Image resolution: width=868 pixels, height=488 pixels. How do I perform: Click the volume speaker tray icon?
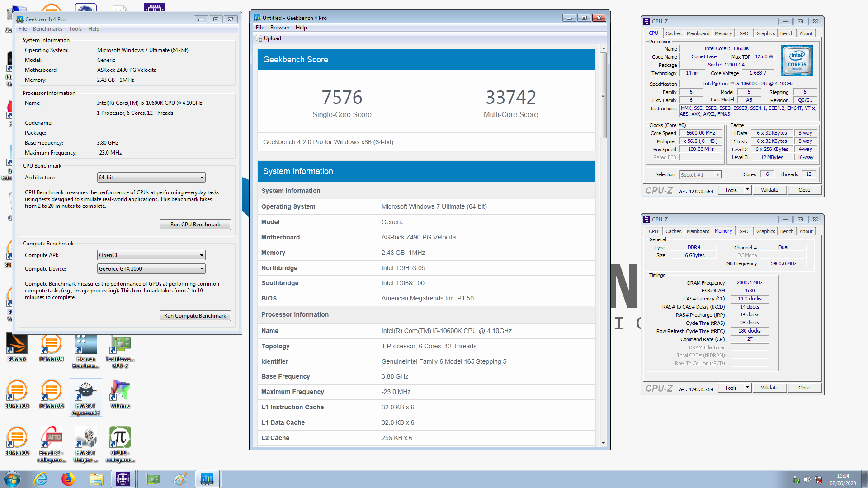coord(807,479)
